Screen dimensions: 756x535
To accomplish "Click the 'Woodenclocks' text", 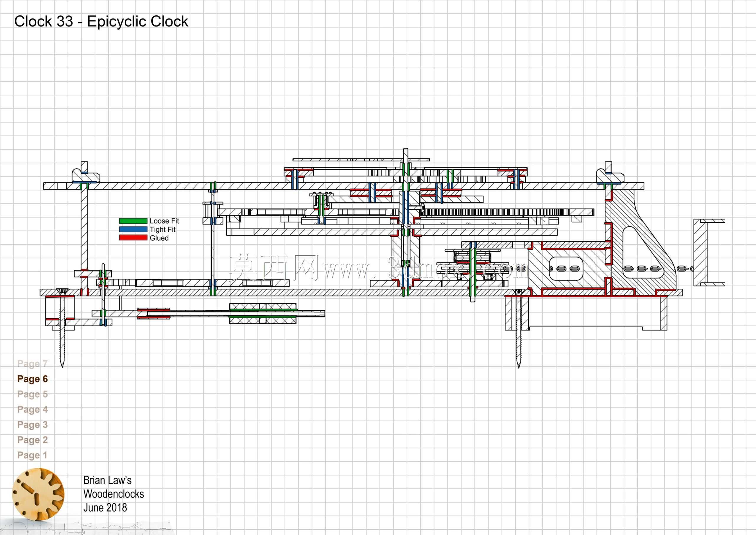I will (114, 494).
